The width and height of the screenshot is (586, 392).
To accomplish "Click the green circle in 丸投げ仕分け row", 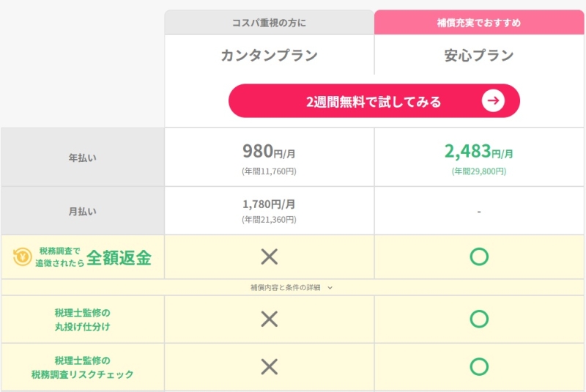I will [x=479, y=319].
